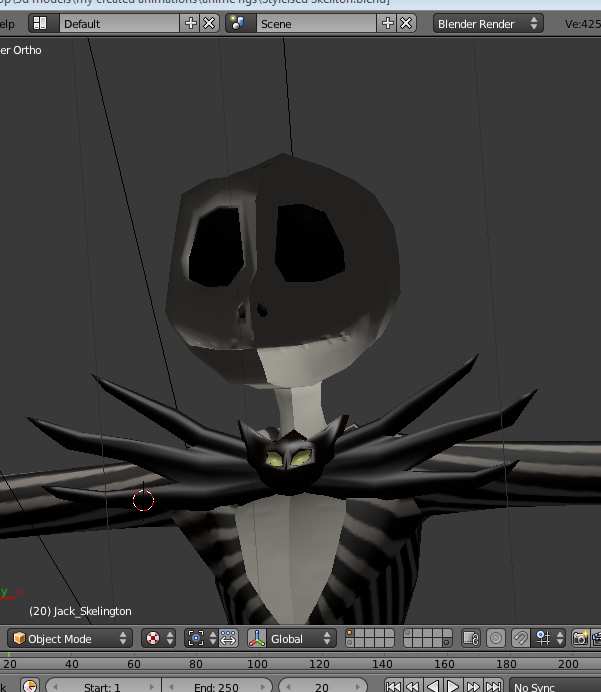The height and width of the screenshot is (692, 601).
Task: Toggle proportional editing mode
Action: click(496, 639)
